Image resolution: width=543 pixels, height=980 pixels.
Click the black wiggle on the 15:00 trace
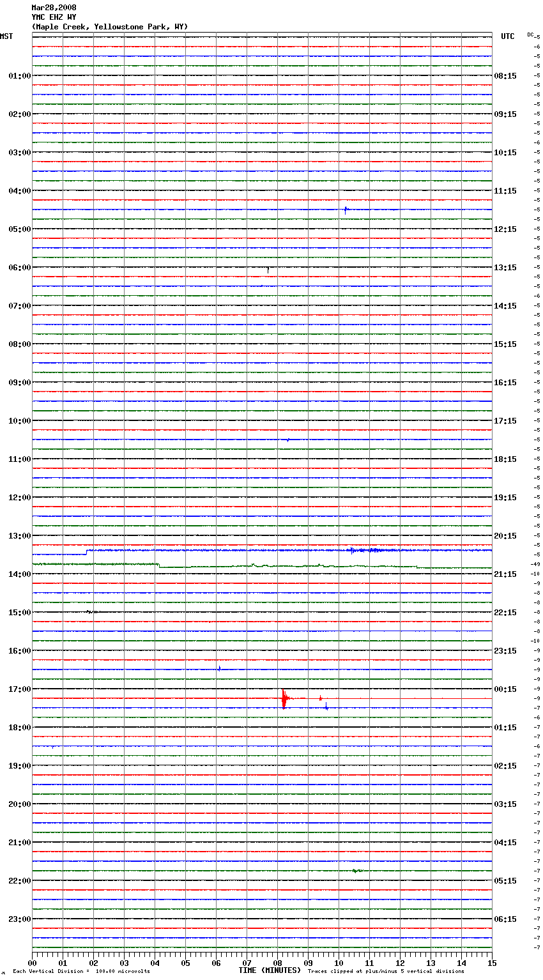click(x=92, y=611)
